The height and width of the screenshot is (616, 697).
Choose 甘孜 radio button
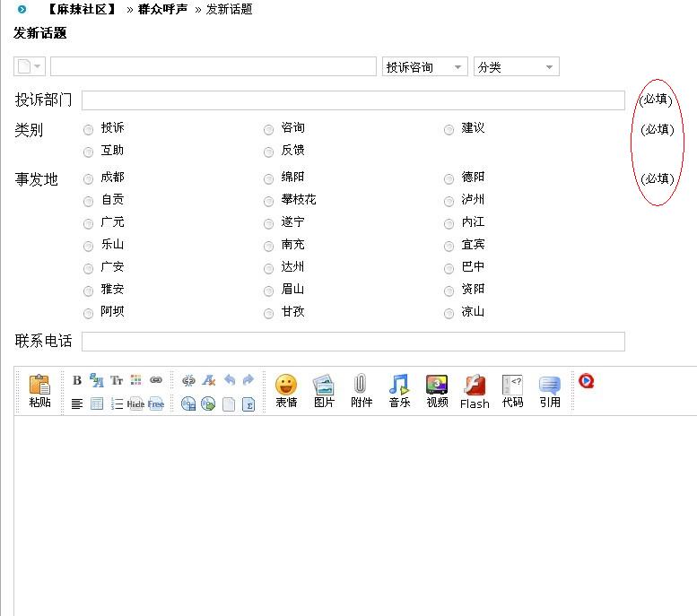268,313
